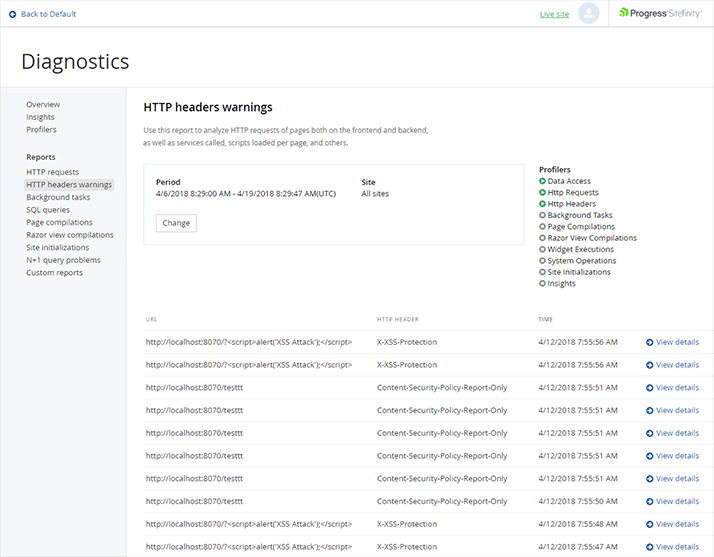The image size is (714, 557).
Task: Click the period date range text
Action: point(246,194)
